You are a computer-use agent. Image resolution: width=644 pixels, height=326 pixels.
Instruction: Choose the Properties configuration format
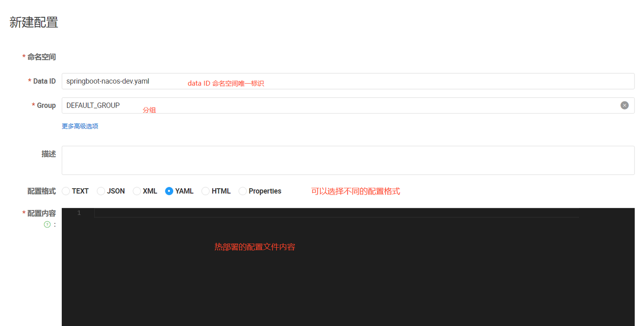[242, 191]
